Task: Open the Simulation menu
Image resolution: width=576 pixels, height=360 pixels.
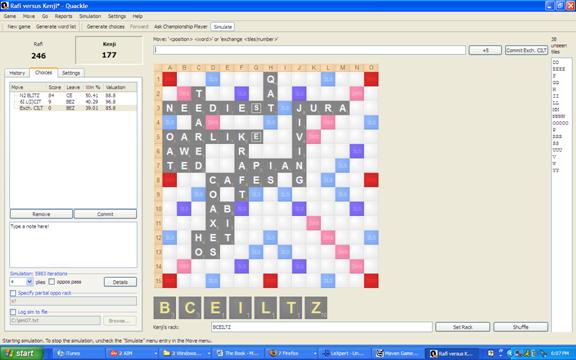Action: coord(90,16)
